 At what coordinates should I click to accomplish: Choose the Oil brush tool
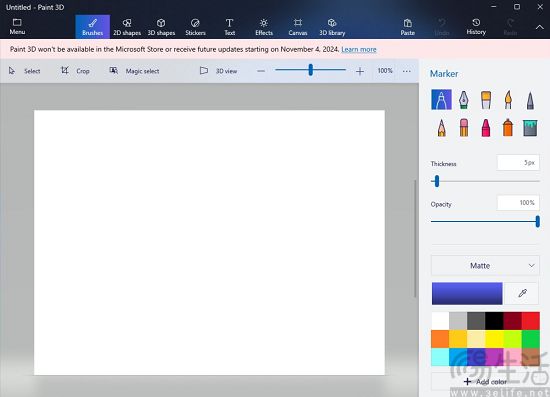(486, 100)
